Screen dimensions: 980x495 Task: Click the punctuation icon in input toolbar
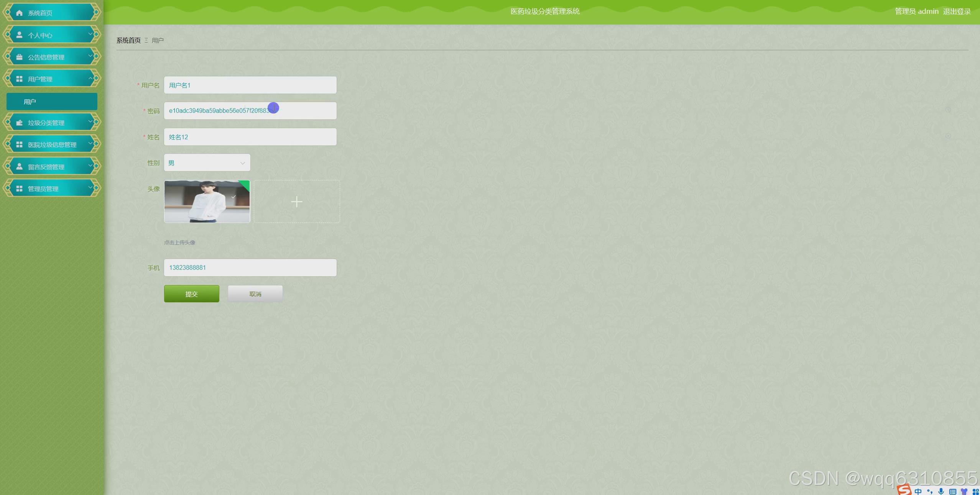coord(929,491)
